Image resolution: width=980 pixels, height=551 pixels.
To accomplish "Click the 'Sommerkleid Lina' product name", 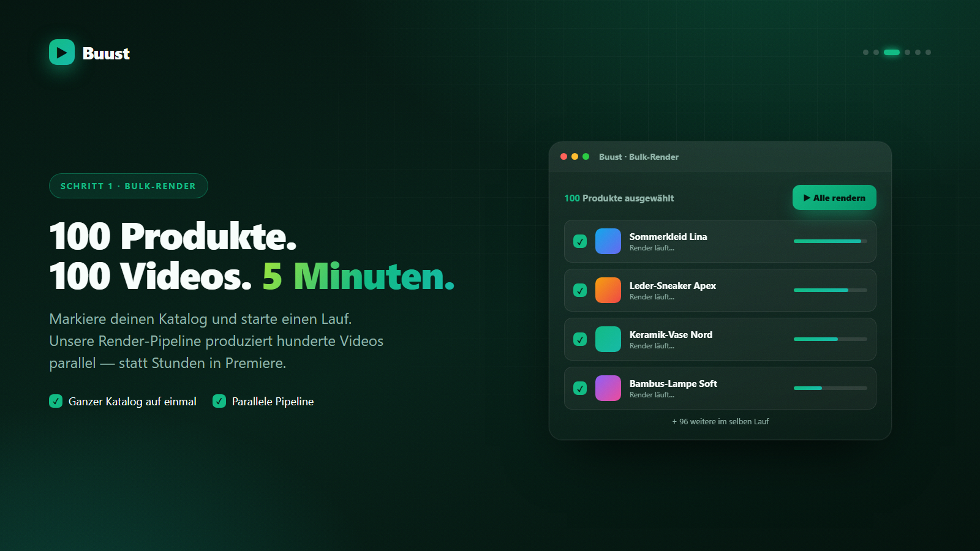I will pos(668,236).
